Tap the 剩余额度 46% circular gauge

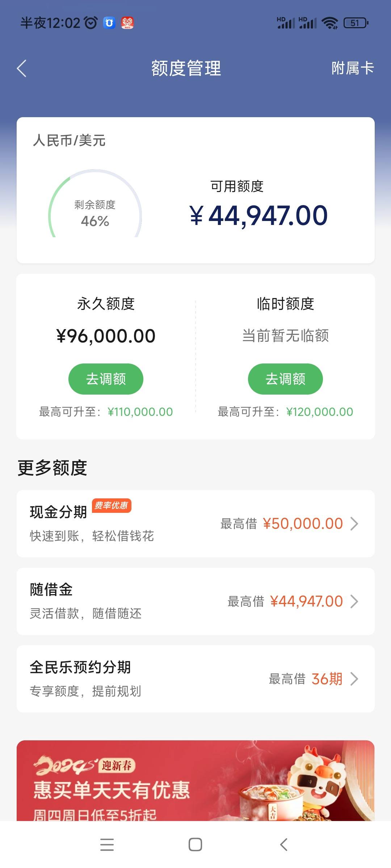[x=95, y=204]
